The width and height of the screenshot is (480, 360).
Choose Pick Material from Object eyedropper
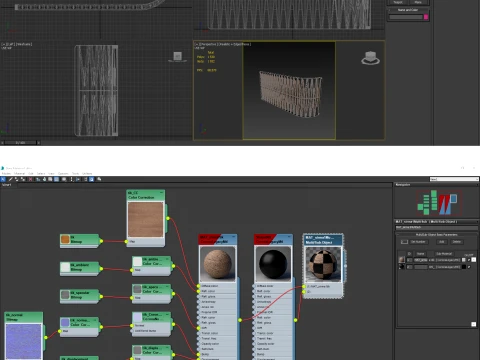[x=11, y=179]
